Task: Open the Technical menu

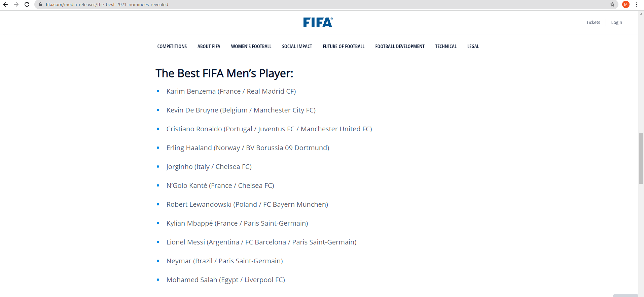Action: tap(446, 46)
